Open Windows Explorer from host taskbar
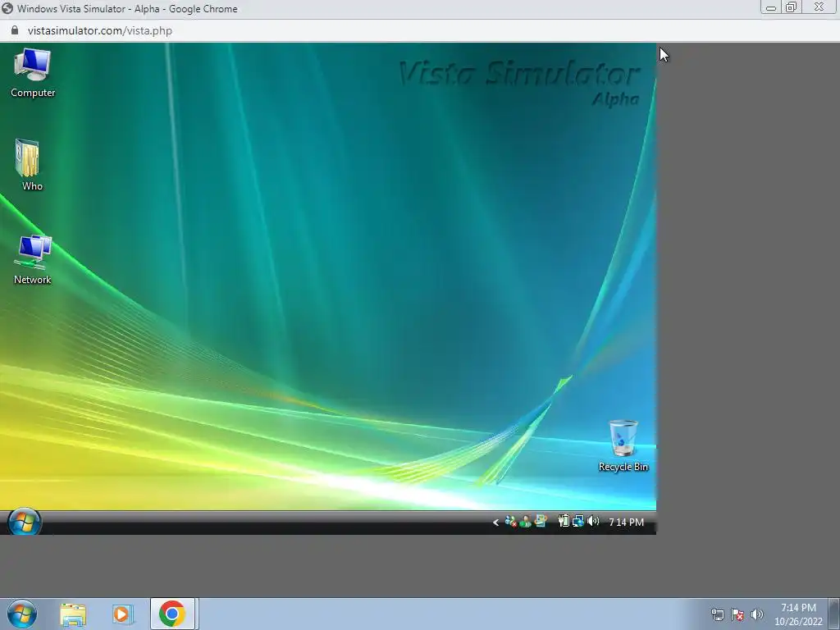The image size is (840, 630). (73, 614)
